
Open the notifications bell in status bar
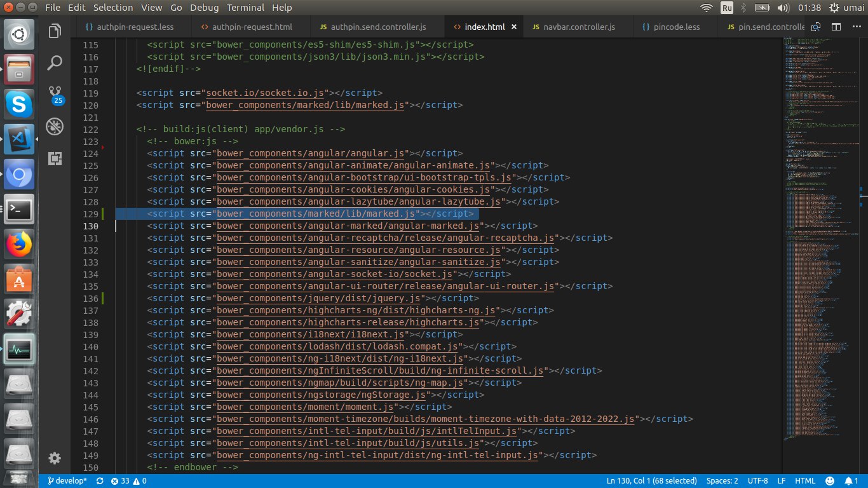851,481
